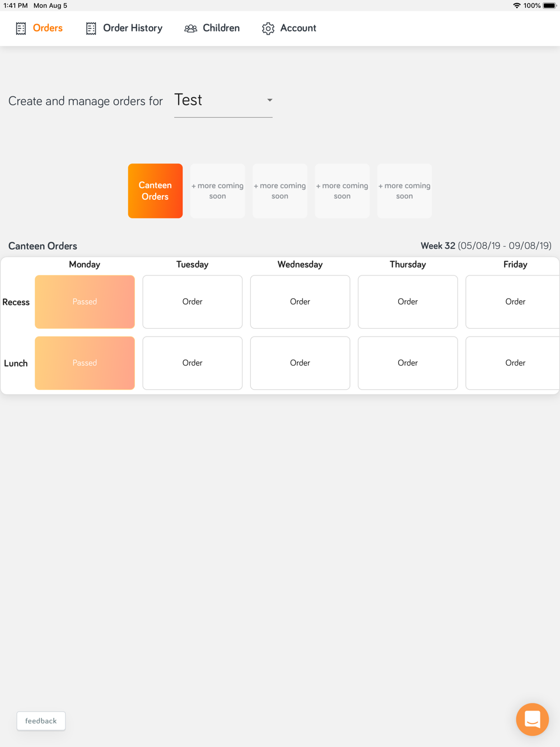The image size is (560, 747).
Task: Click the feedback button
Action: (41, 721)
